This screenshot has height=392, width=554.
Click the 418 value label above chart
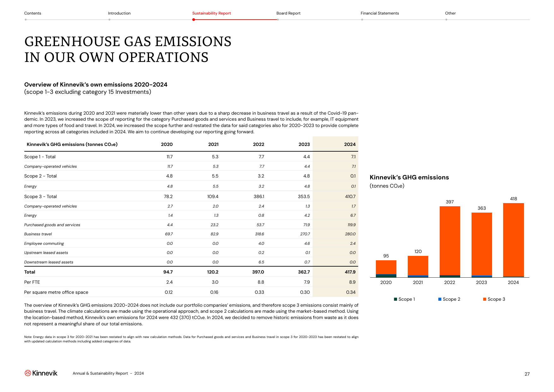click(514, 199)
